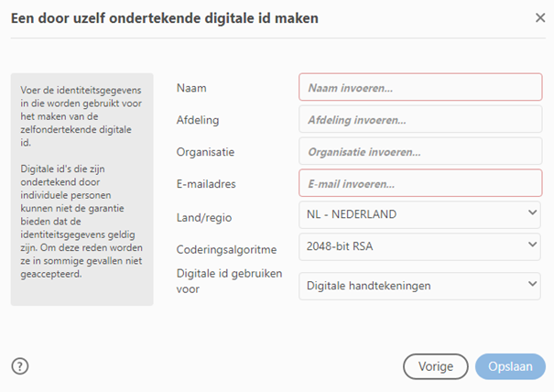Focus the Naam invoeren text field
The width and height of the screenshot is (554, 392).
(420, 87)
